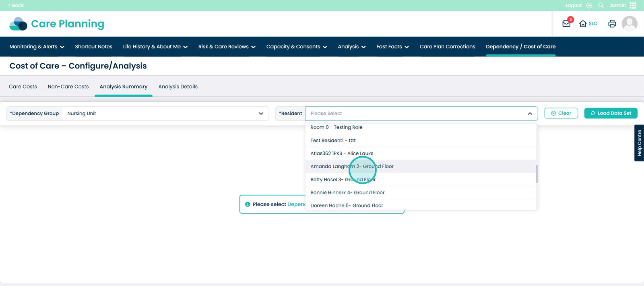The image size is (644, 286).
Task: Switch to the Care Costs tab
Action: (23, 87)
